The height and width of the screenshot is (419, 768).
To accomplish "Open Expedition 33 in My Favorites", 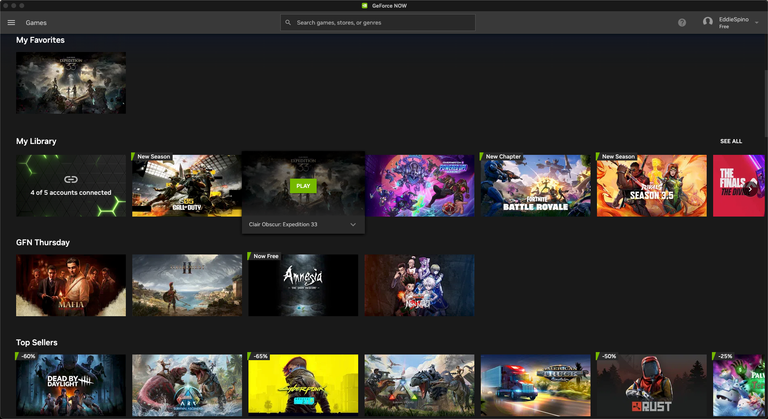I will [x=71, y=83].
